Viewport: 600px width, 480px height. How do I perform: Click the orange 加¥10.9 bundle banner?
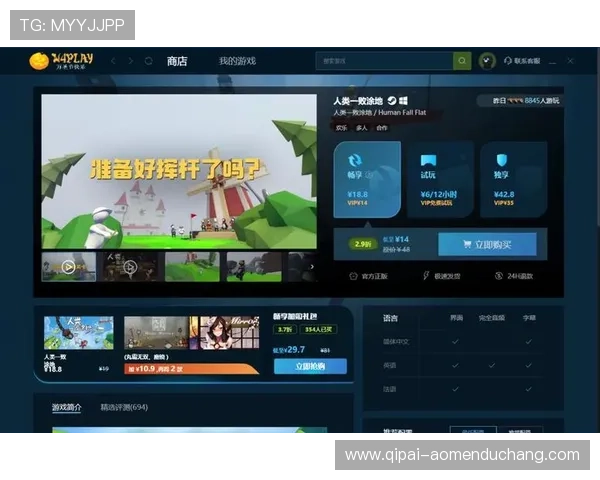pyautogui.click(x=191, y=369)
